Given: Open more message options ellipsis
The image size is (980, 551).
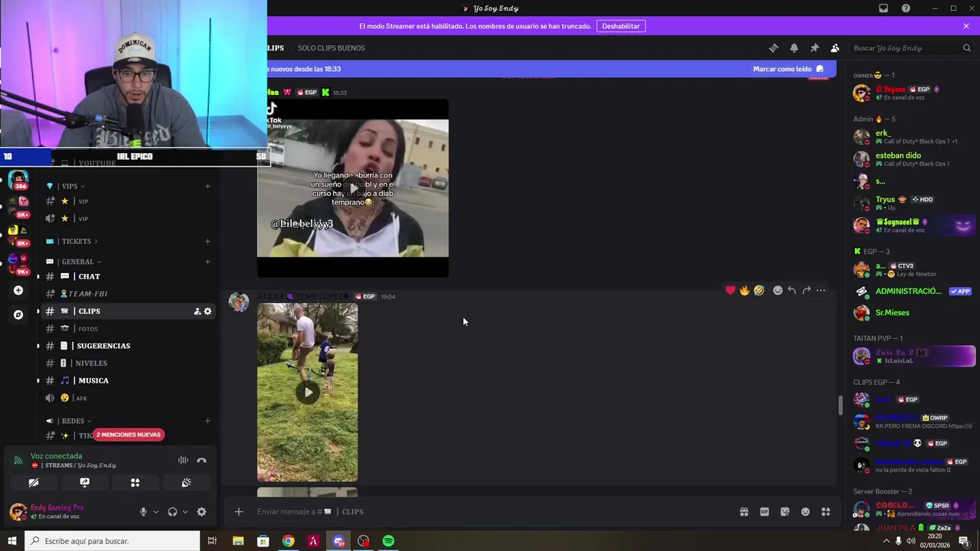Looking at the screenshot, I should point(821,290).
